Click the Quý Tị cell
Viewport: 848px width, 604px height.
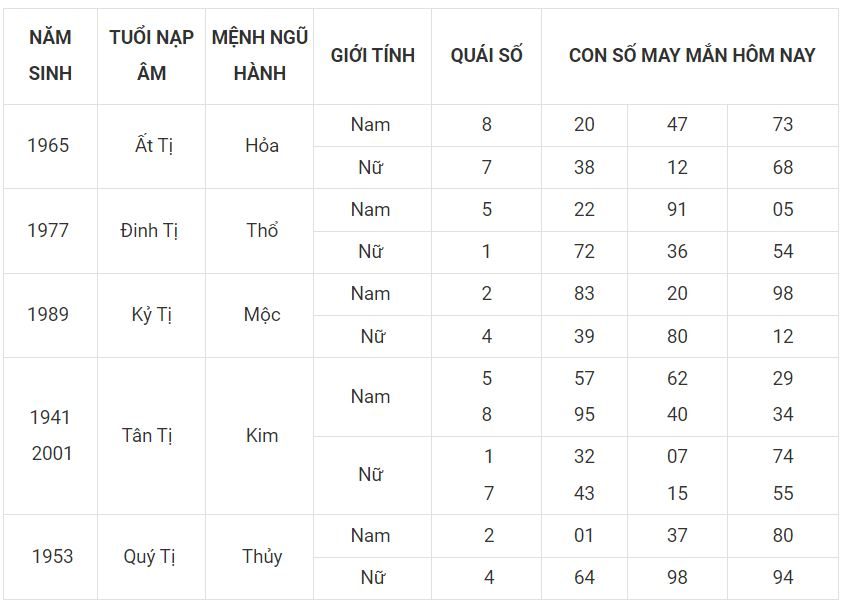pos(149,556)
